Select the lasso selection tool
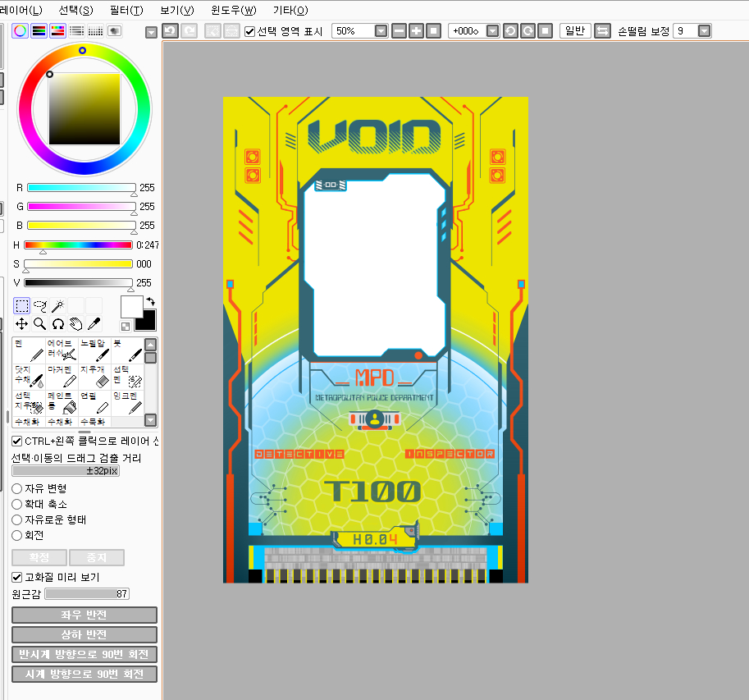 [39, 306]
